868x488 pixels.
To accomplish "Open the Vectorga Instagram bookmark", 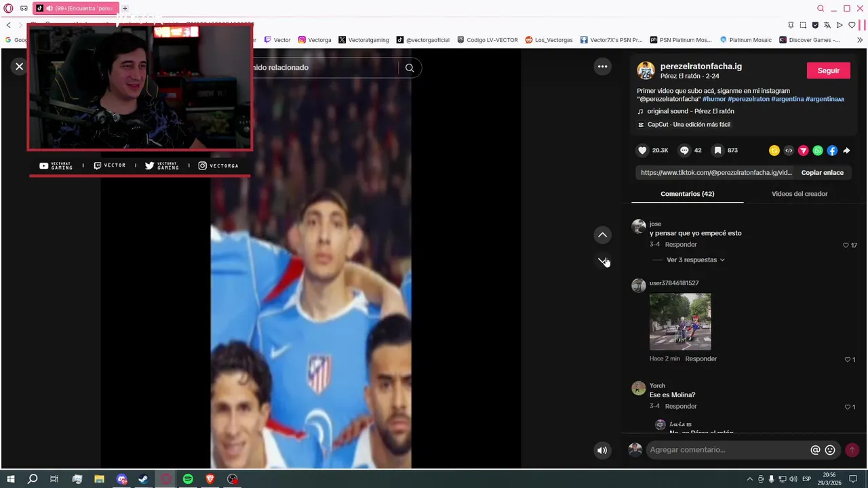I will tap(315, 40).
